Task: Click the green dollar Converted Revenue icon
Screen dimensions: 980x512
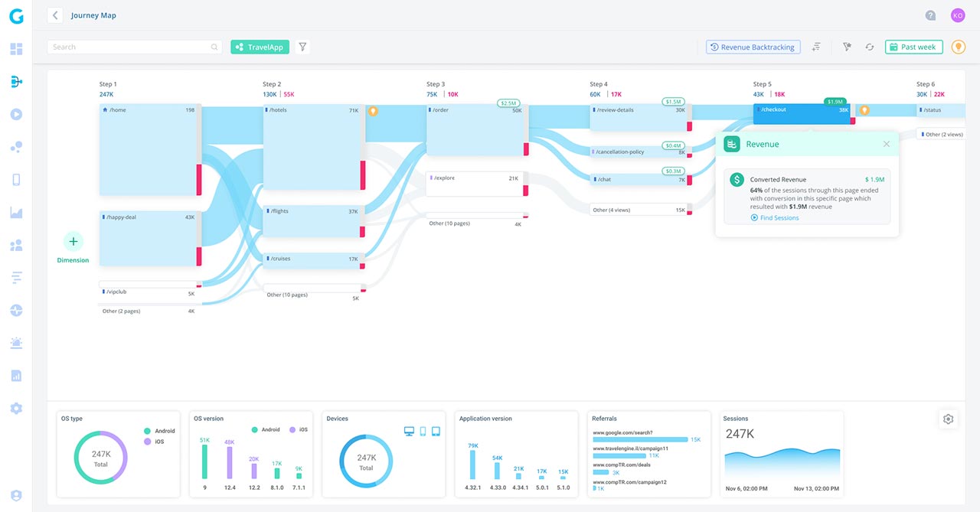Action: click(737, 179)
